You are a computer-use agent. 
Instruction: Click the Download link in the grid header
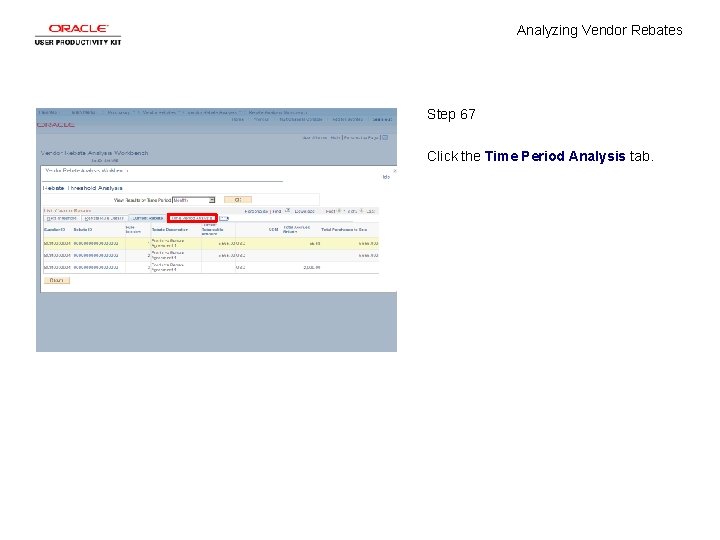pos(304,211)
